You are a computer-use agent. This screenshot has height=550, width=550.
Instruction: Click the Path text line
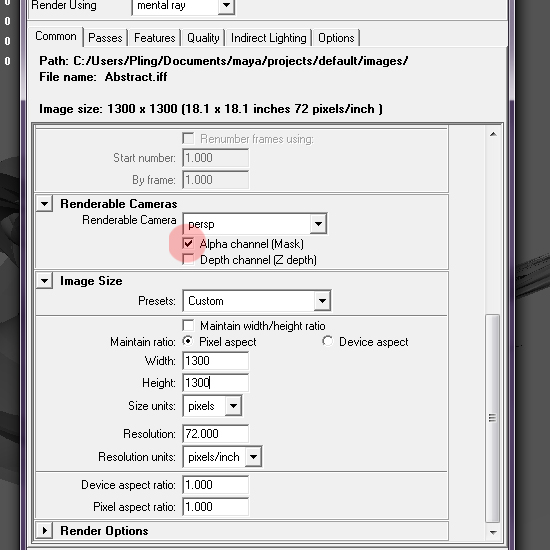click(223, 61)
